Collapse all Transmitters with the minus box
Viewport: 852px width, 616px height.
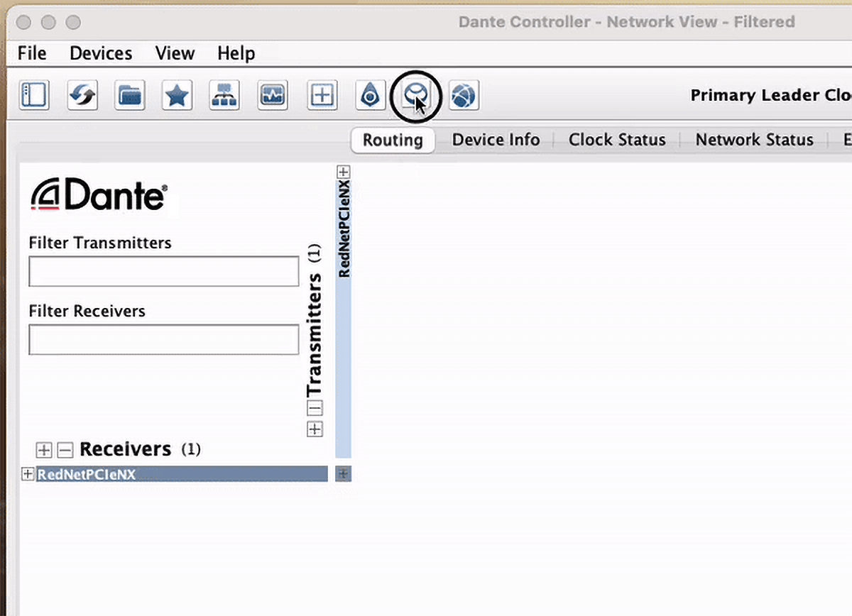[315, 408]
